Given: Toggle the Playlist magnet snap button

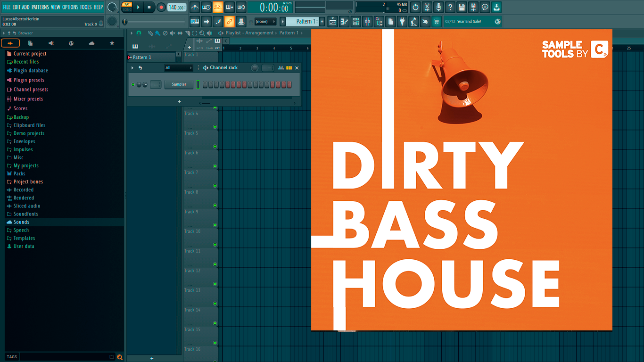Looking at the screenshot, I should pos(139,33).
